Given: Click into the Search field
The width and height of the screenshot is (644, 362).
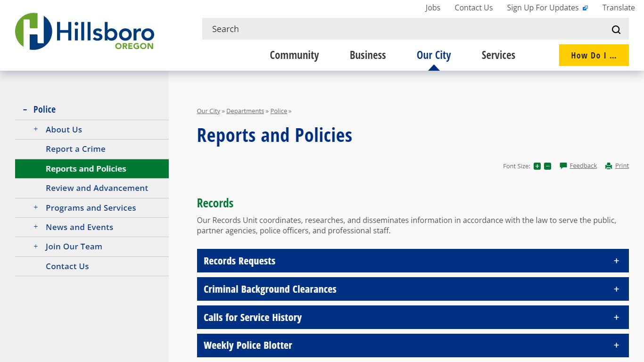Looking at the screenshot, I should (x=405, y=29).
